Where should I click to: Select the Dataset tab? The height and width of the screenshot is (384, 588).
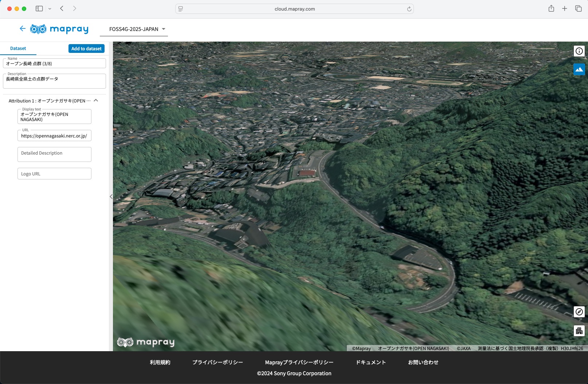(x=18, y=49)
